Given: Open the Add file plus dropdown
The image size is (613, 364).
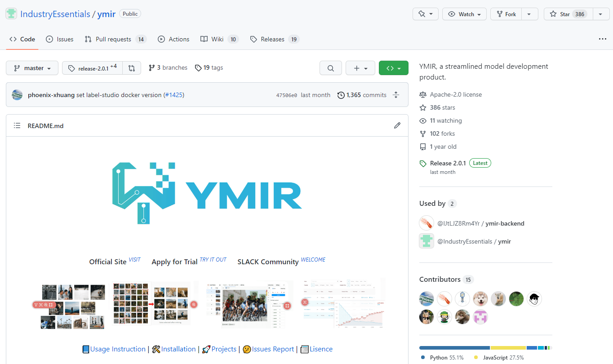Looking at the screenshot, I should pyautogui.click(x=360, y=68).
